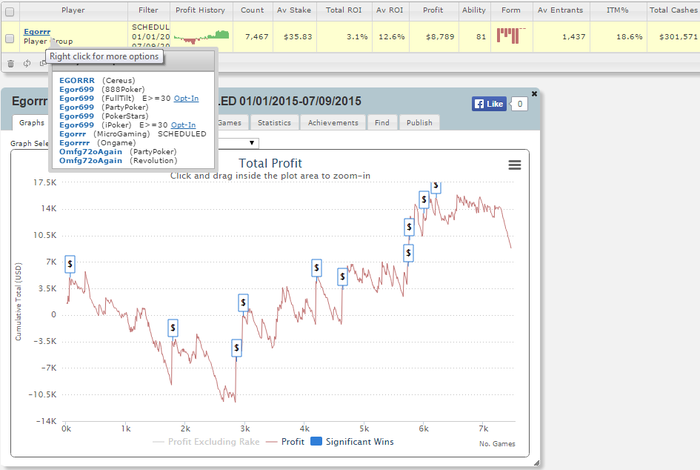700x470 pixels.
Task: Sort by the Av Stake column header
Action: click(294, 10)
